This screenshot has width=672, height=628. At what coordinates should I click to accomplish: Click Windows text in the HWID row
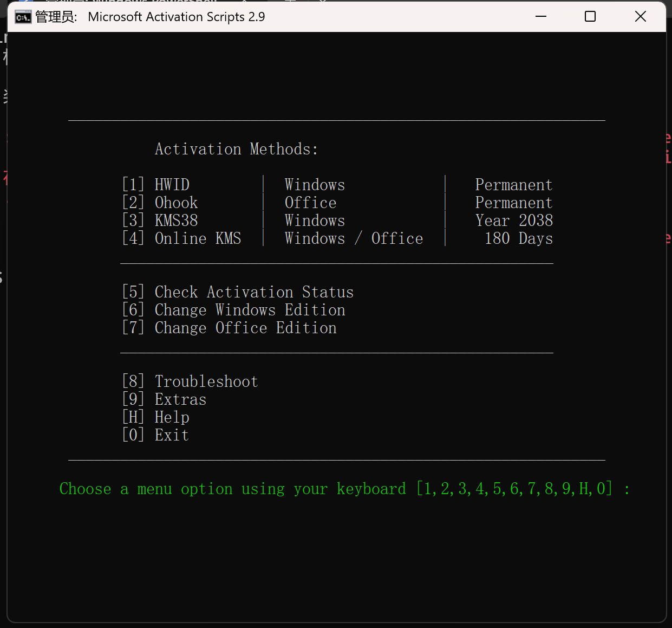[315, 185]
